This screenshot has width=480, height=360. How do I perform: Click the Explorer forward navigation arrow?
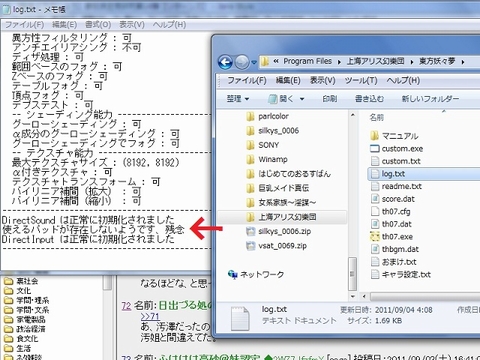(x=242, y=62)
